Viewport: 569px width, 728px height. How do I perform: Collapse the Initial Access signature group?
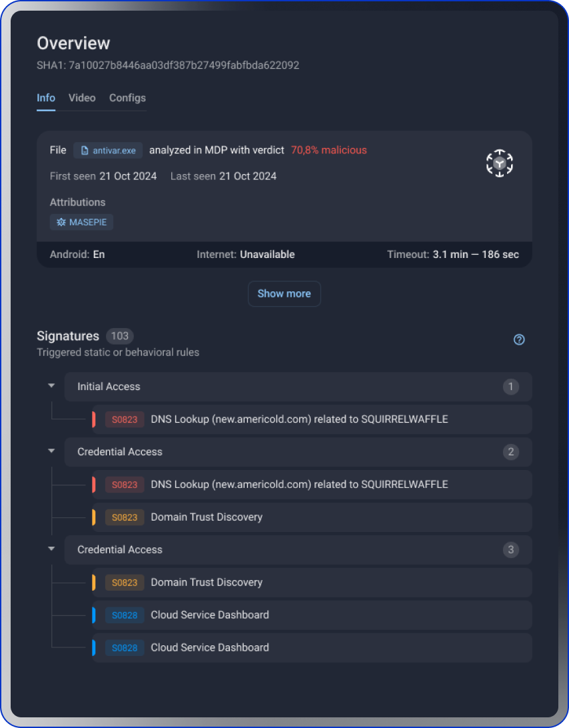(51, 385)
